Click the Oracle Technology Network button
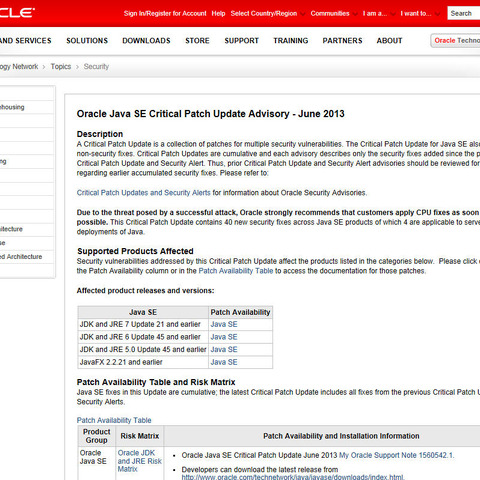480x480 pixels. [455, 41]
